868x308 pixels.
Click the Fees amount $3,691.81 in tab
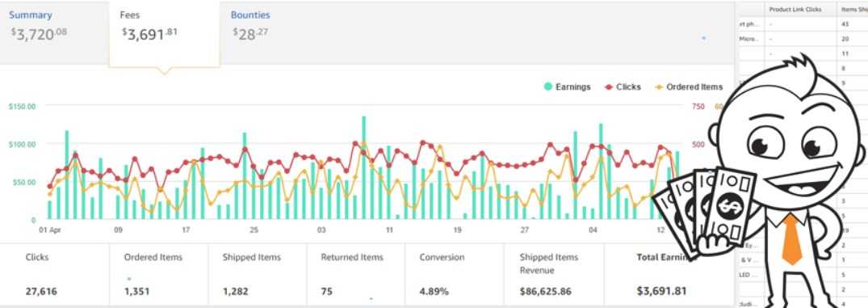click(x=149, y=34)
